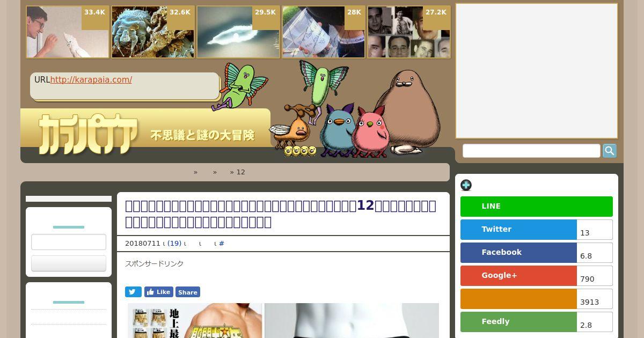Open the thumbnail with 33.4K shares
644x338 pixels.
pyautogui.click(x=68, y=32)
